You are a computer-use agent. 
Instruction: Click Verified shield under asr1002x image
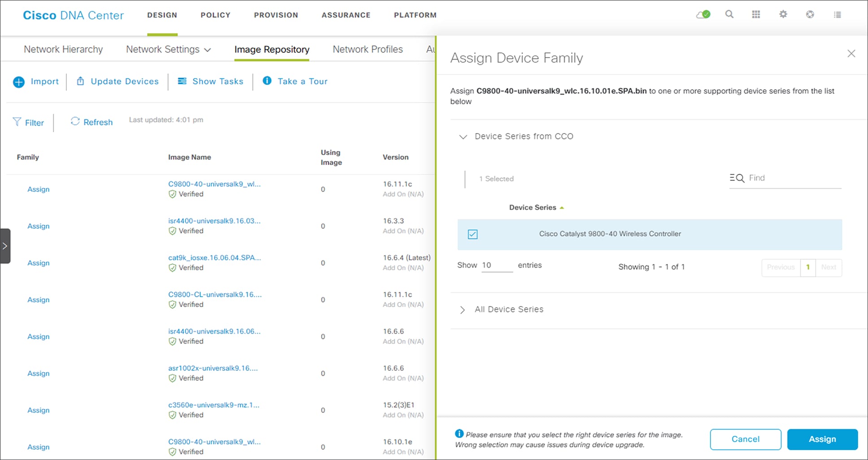pos(172,378)
